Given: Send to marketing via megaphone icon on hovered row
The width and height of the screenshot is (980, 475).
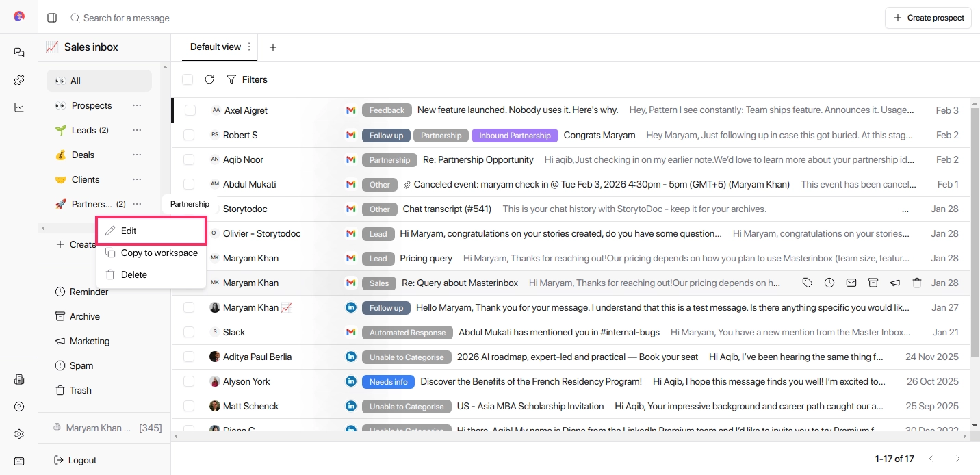Looking at the screenshot, I should tap(895, 282).
